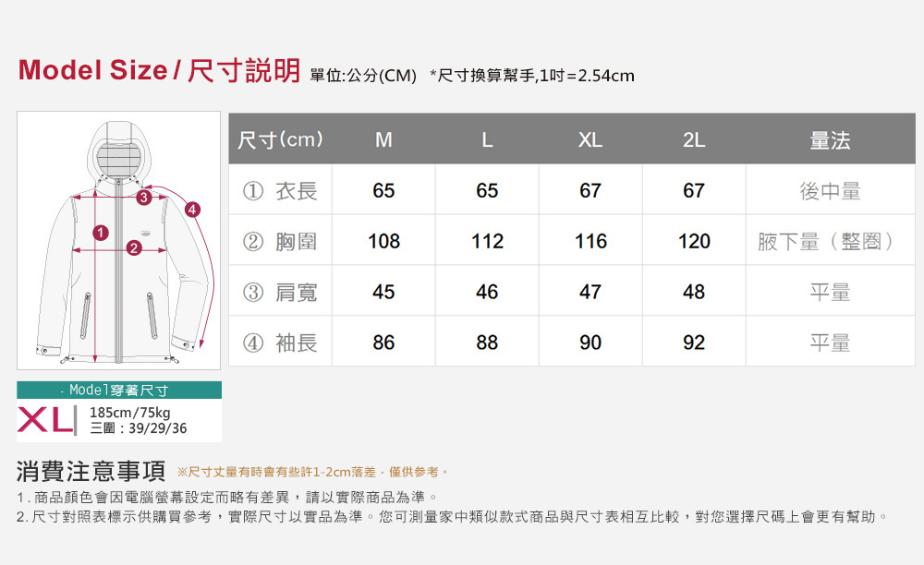Click the 平量 cell in 肩寬 row
The width and height of the screenshot is (924, 565).
click(x=831, y=292)
